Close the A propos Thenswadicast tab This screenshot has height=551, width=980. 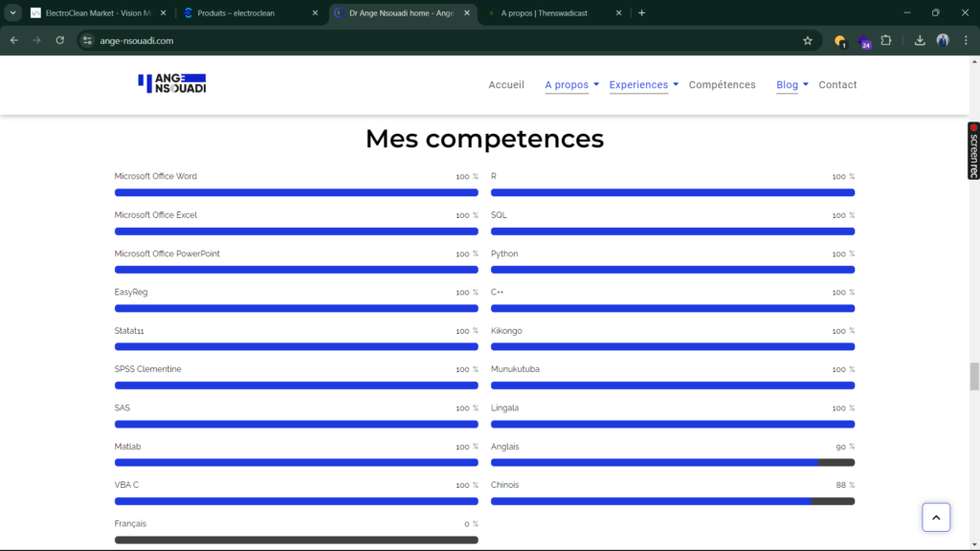click(619, 12)
